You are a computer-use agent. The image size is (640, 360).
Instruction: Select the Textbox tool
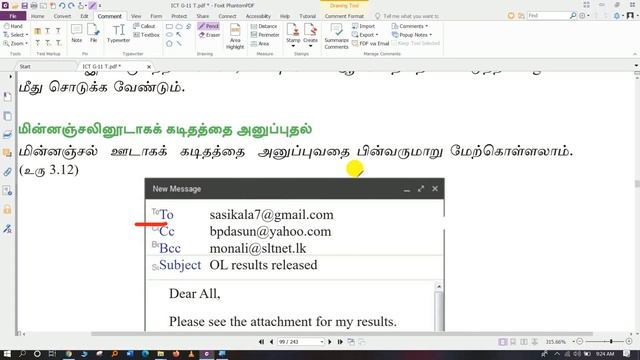146,35
